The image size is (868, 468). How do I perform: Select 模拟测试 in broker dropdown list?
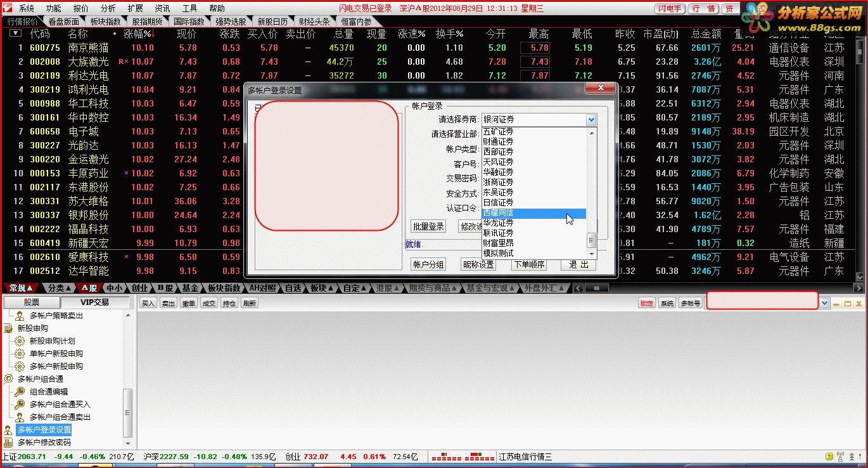[534, 254]
